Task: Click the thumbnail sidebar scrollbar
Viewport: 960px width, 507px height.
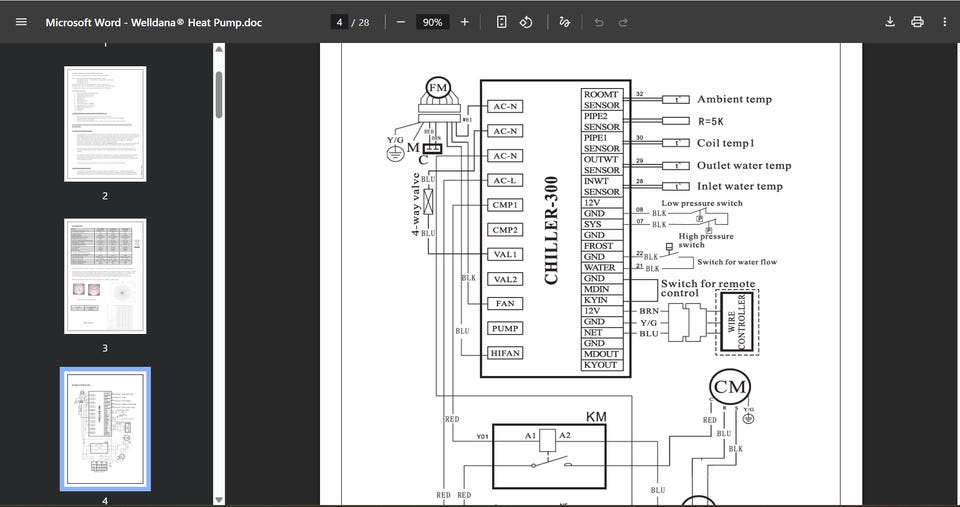Action: pyautogui.click(x=219, y=95)
